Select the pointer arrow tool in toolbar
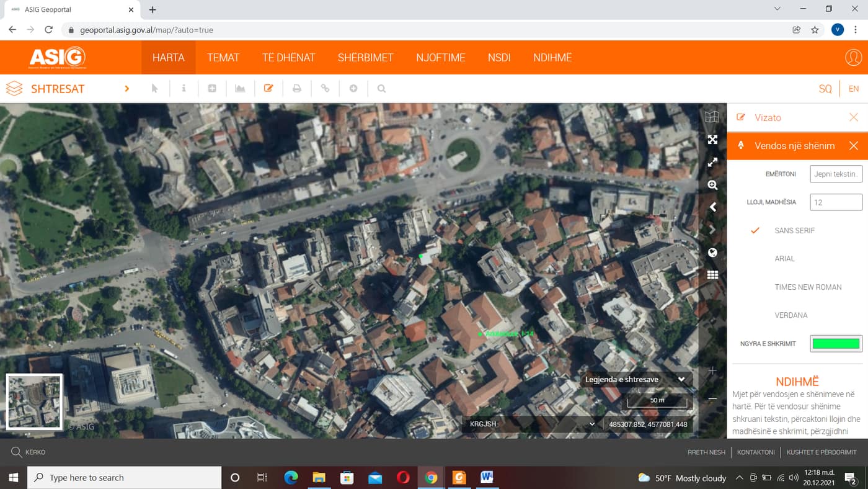This screenshot has width=868, height=489. click(x=155, y=89)
